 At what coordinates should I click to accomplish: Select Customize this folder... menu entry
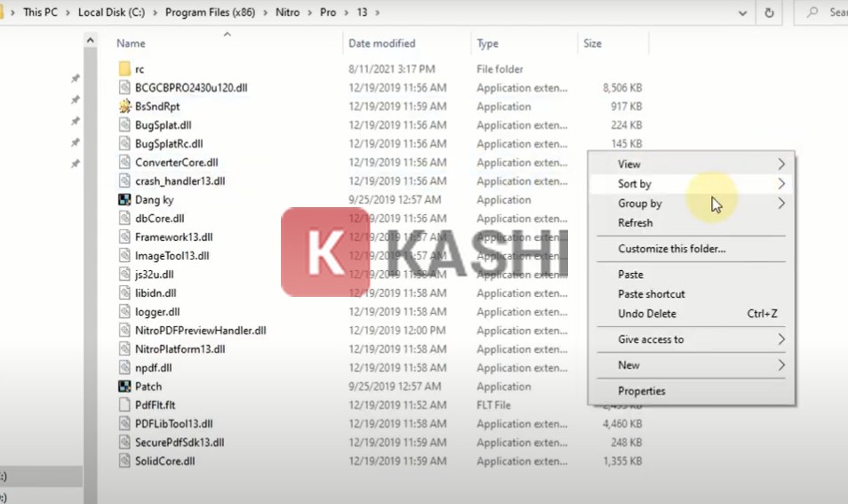click(x=672, y=249)
